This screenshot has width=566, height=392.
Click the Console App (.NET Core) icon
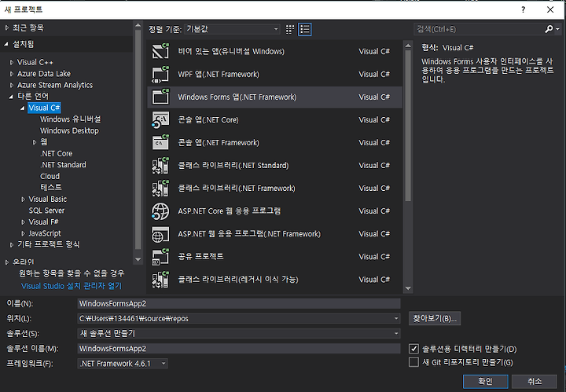160,119
